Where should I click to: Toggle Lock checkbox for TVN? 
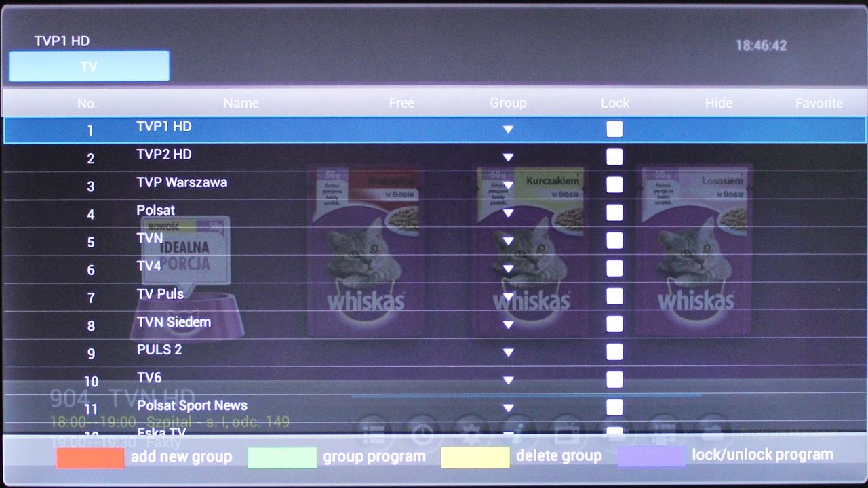pos(614,241)
